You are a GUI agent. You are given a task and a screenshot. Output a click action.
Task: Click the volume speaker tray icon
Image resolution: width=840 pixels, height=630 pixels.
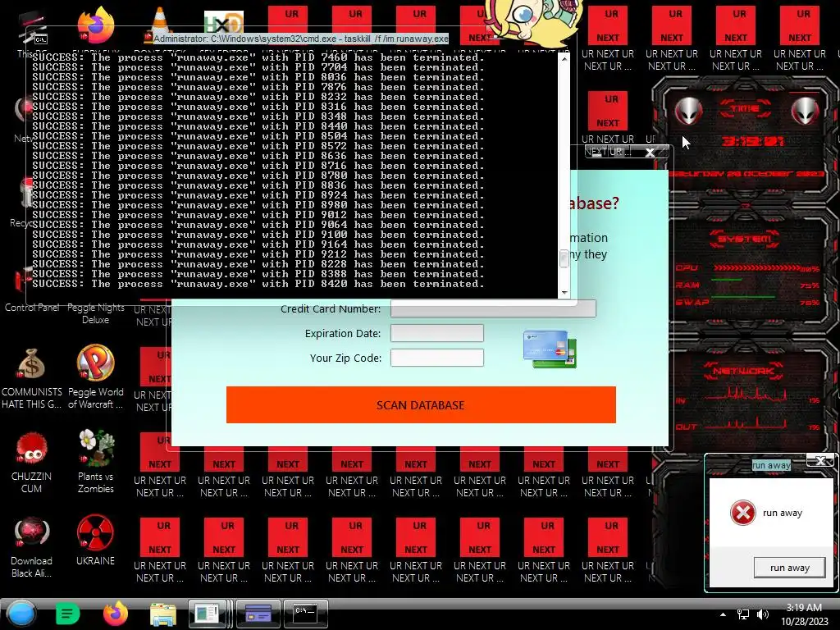763,614
